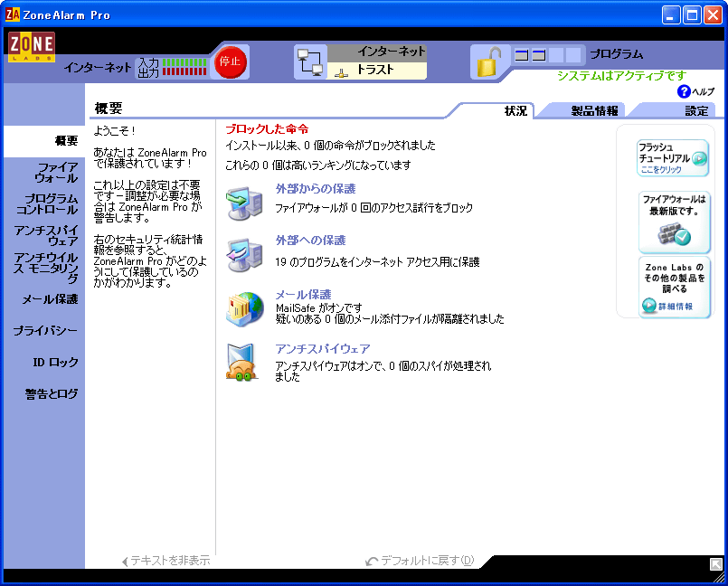Click the Zone Labs logo
The height and width of the screenshot is (586, 728).
coord(31,46)
